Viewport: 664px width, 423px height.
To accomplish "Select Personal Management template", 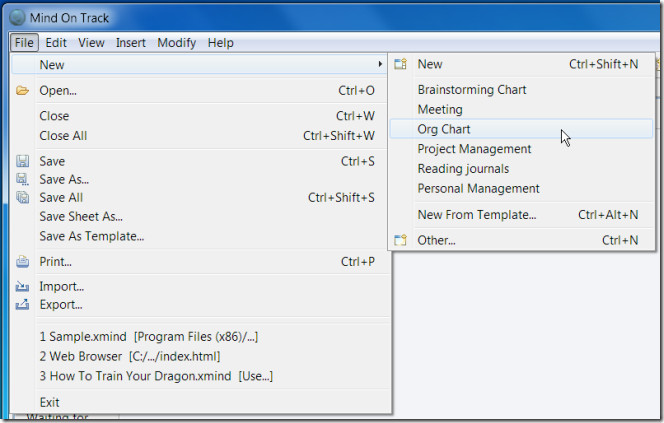I will (521, 188).
